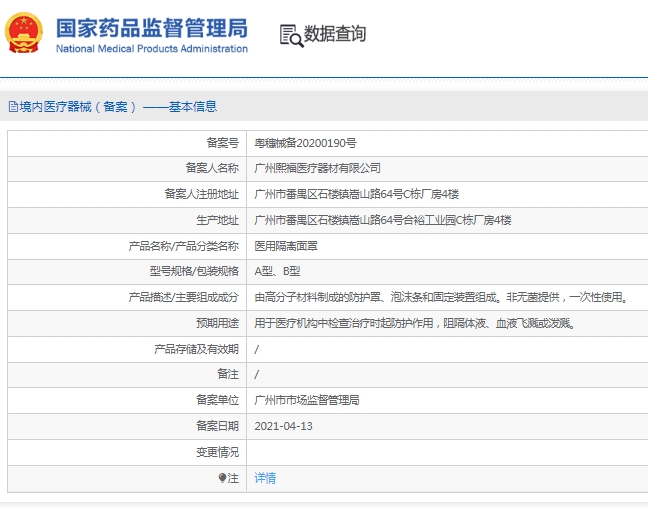This screenshot has height=508, width=648.
Task: Click the document icon beside 境内医疗器械
Action: [x=13, y=107]
